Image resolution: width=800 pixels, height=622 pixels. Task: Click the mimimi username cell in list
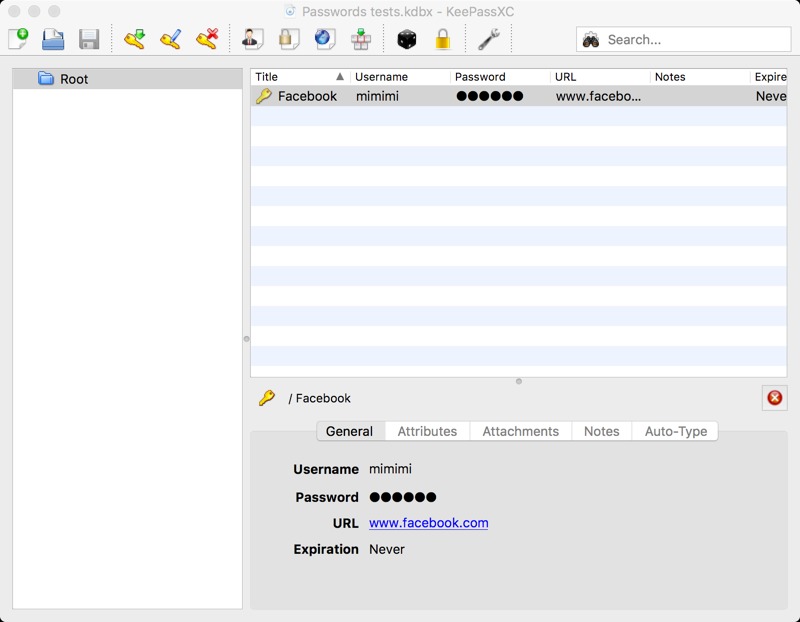377,96
